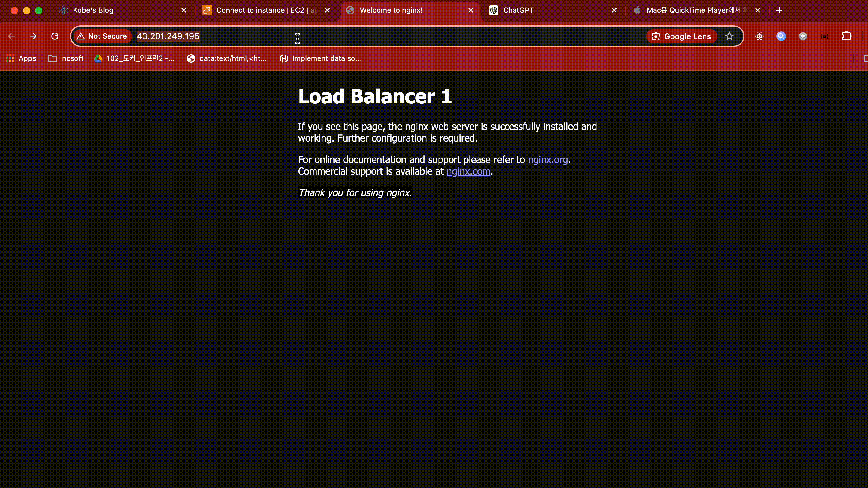
Task: Open the Apps bookmark shortcut
Action: tap(21, 59)
